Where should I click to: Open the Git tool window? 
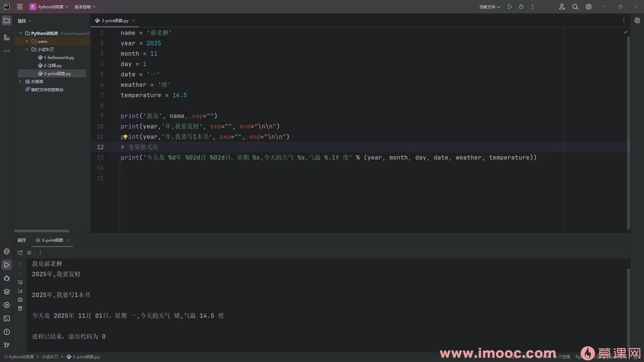click(7, 345)
